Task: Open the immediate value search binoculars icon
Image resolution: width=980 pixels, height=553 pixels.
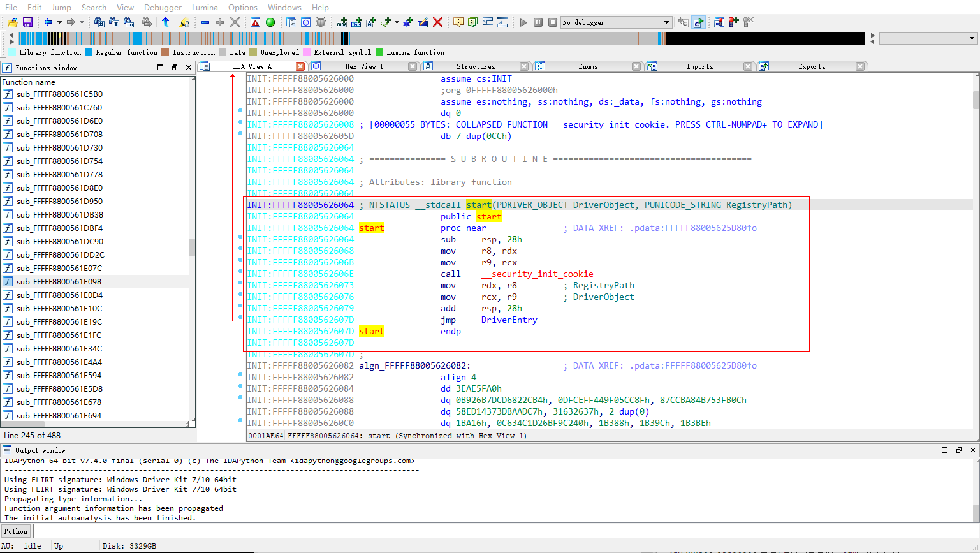Action: click(x=99, y=22)
